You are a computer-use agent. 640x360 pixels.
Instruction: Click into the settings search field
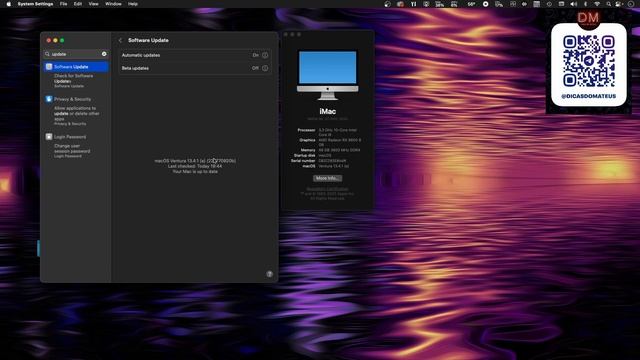[76, 54]
